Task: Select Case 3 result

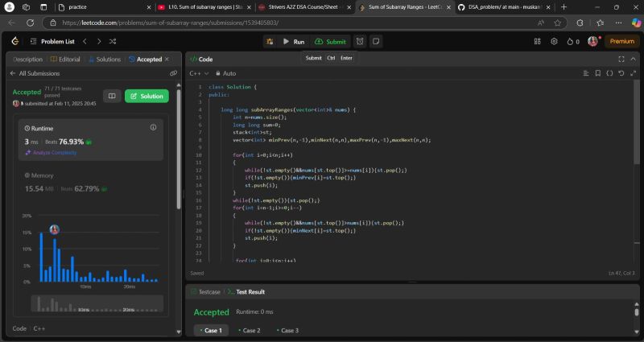Action: coord(287,330)
